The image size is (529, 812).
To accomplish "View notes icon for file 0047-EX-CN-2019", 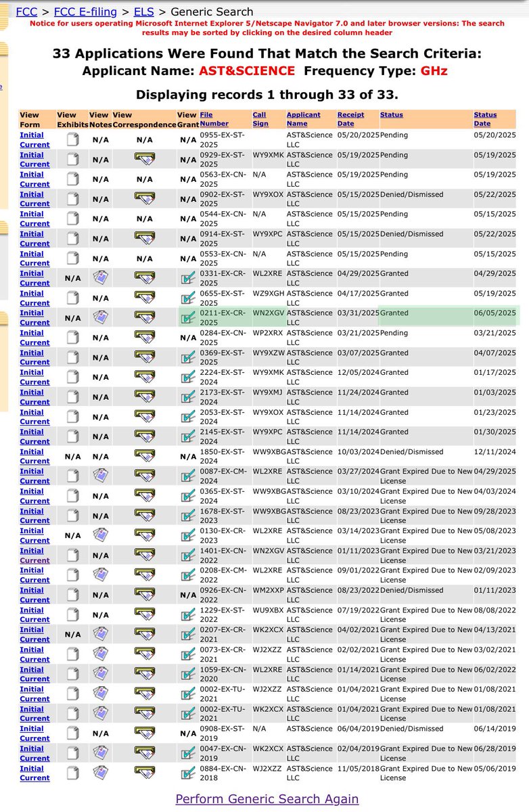I will [100, 753].
